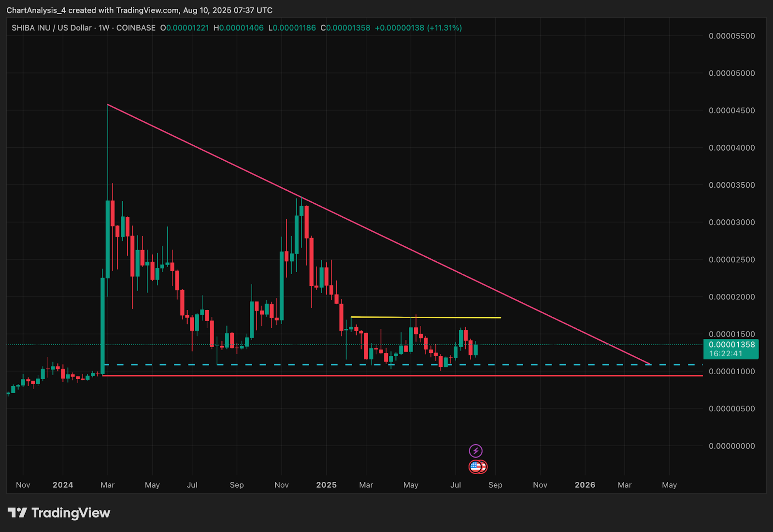This screenshot has width=773, height=532.
Task: Select the red horizontal support line
Action: click(x=403, y=376)
